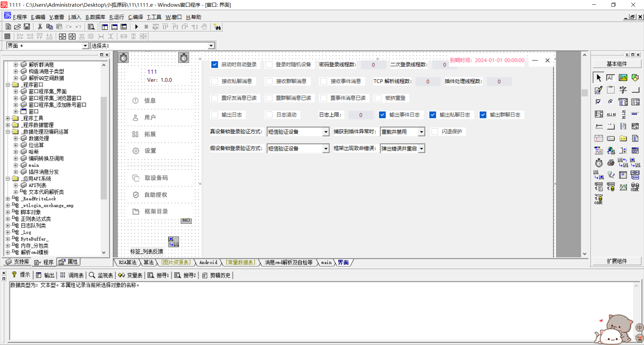Enable the 接收私聊消息 checkbox
The width and height of the screenshot is (644, 345).
pos(215,81)
